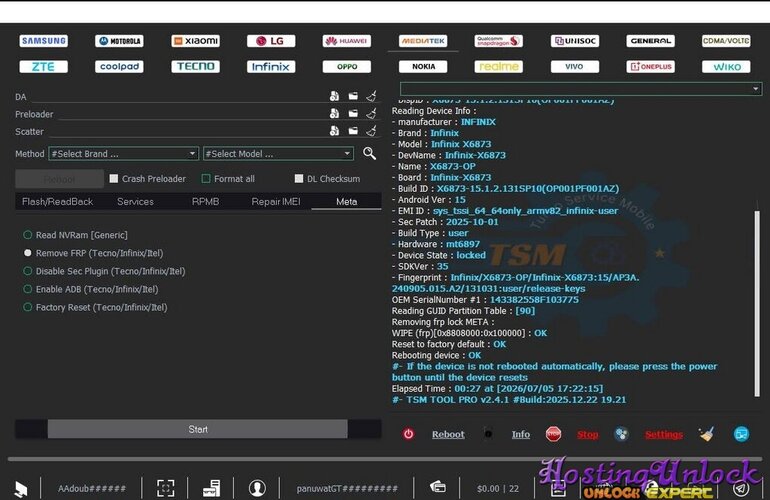770x500 pixels.
Task: Click the blue screen icon at log toolbar
Action: pos(741,434)
